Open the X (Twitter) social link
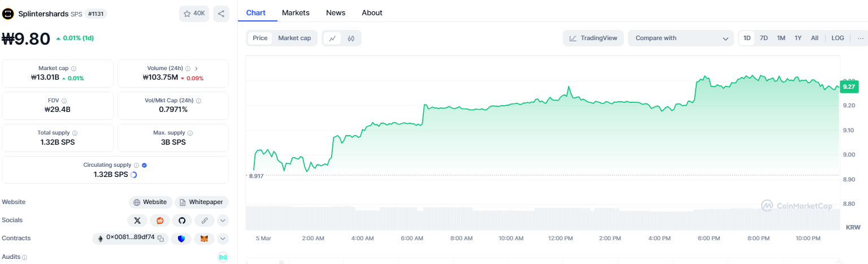The height and width of the screenshot is (264, 868). tap(137, 220)
